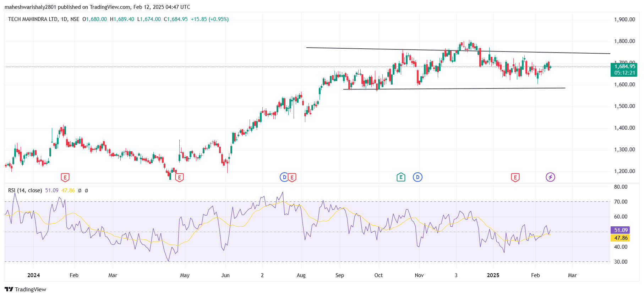The width and height of the screenshot is (644, 297).
Task: Click the Sep label on the time axis
Action: (x=340, y=275)
